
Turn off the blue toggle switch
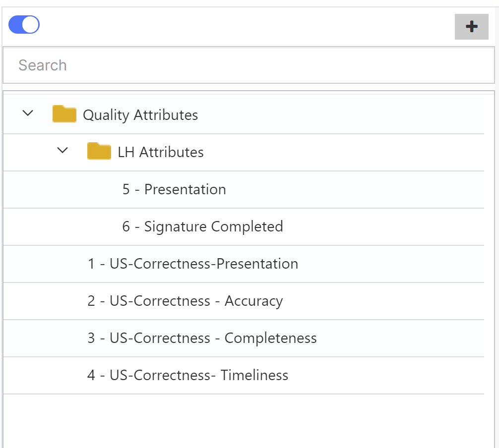point(24,25)
